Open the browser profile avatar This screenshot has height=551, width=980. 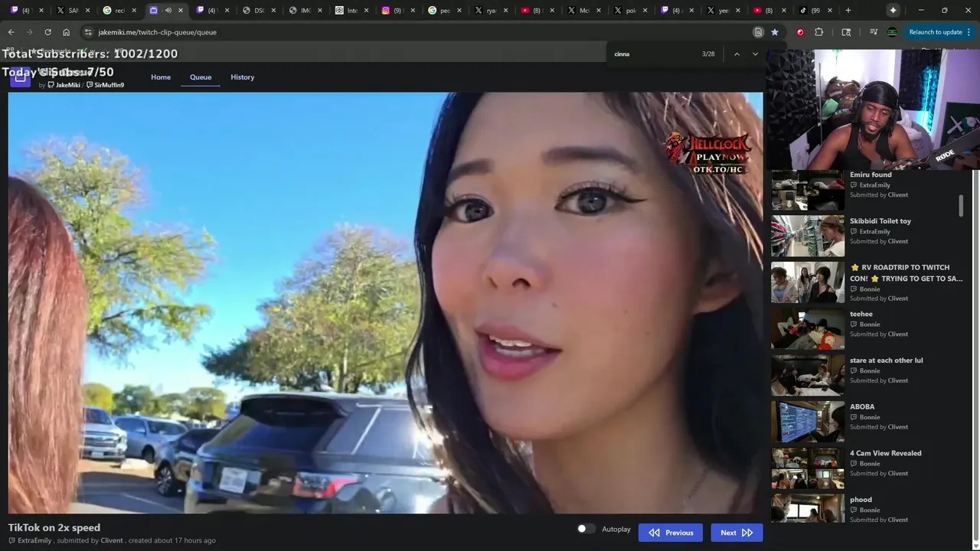point(892,32)
